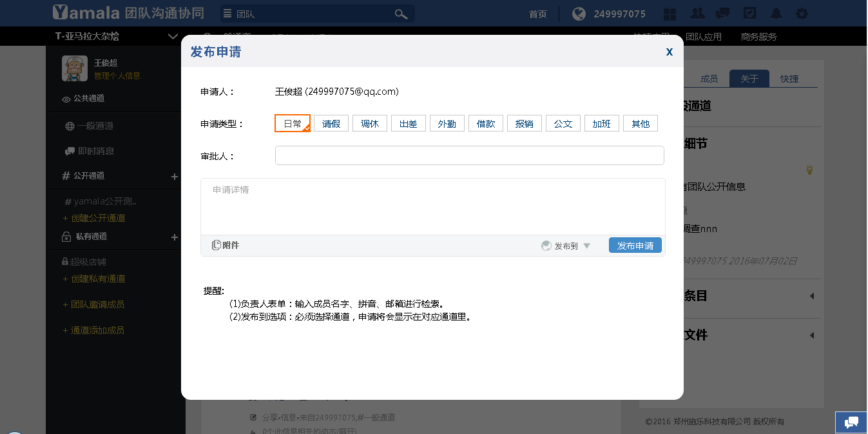This screenshot has width=868, height=434.
Task: Select the 请假 application type
Action: 331,124
